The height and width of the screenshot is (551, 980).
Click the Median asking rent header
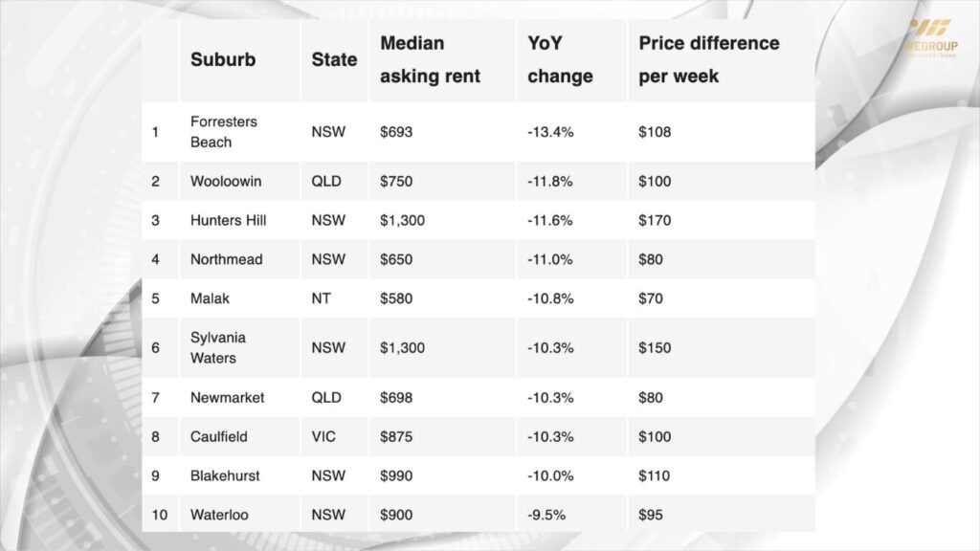point(431,59)
